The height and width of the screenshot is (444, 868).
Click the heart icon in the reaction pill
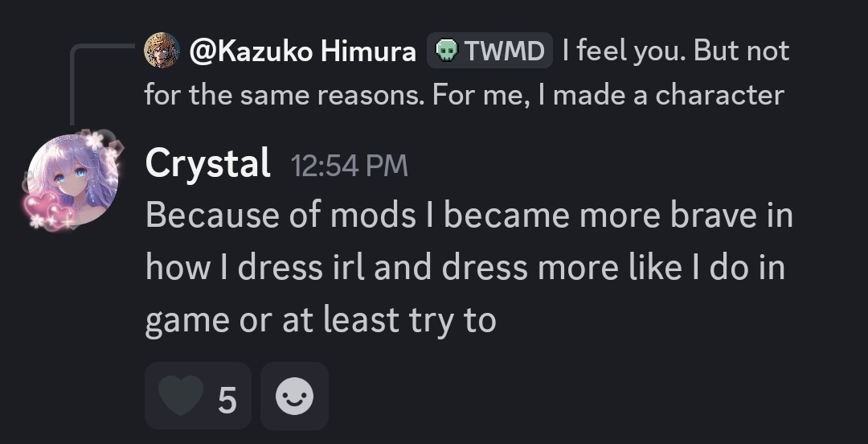tap(179, 396)
